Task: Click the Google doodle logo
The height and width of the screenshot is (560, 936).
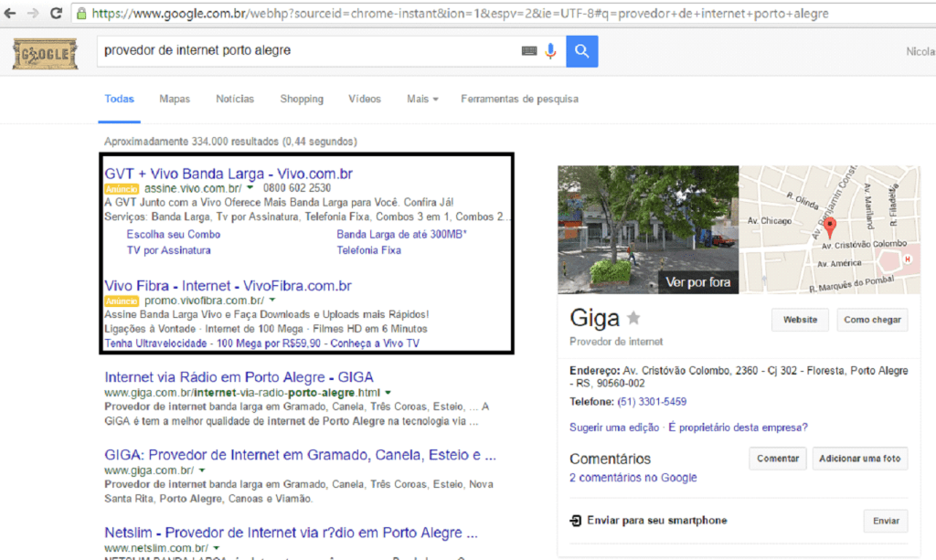Action: click(x=46, y=54)
